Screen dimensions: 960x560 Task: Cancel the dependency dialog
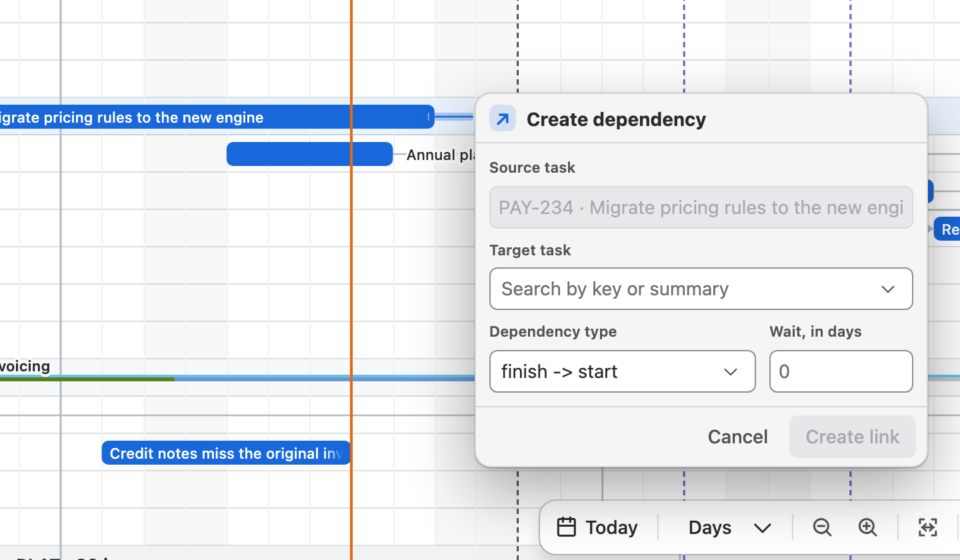pyautogui.click(x=737, y=437)
